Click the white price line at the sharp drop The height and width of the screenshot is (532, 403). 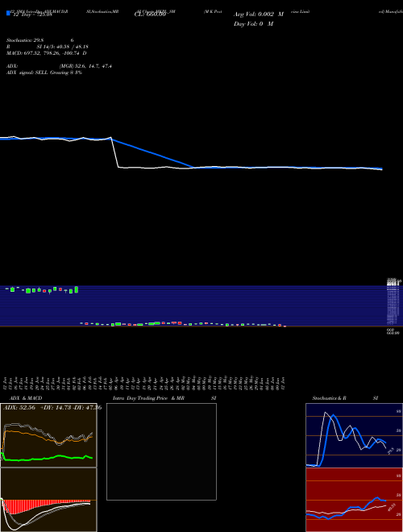click(x=115, y=152)
